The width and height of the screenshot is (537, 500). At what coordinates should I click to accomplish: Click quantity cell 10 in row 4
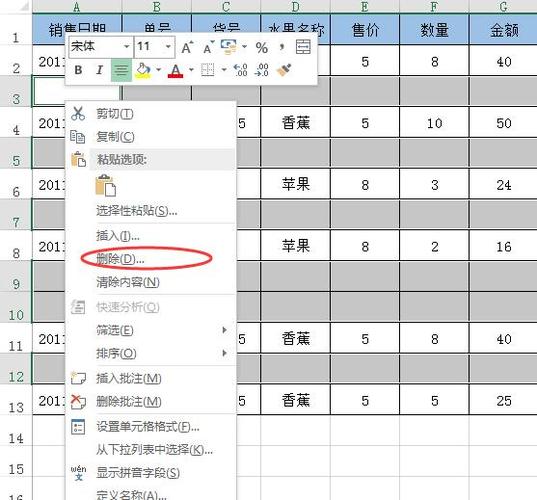[434, 123]
